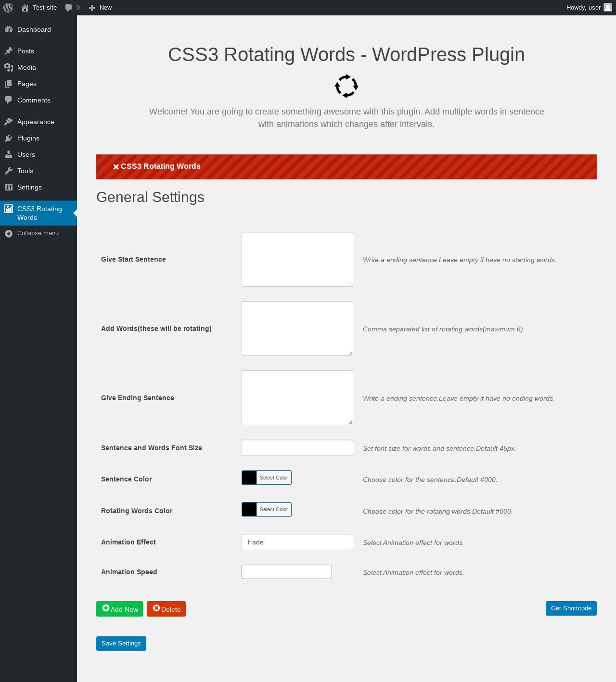The image size is (616, 682).
Task: Open the Tools menu item
Action: point(38,171)
